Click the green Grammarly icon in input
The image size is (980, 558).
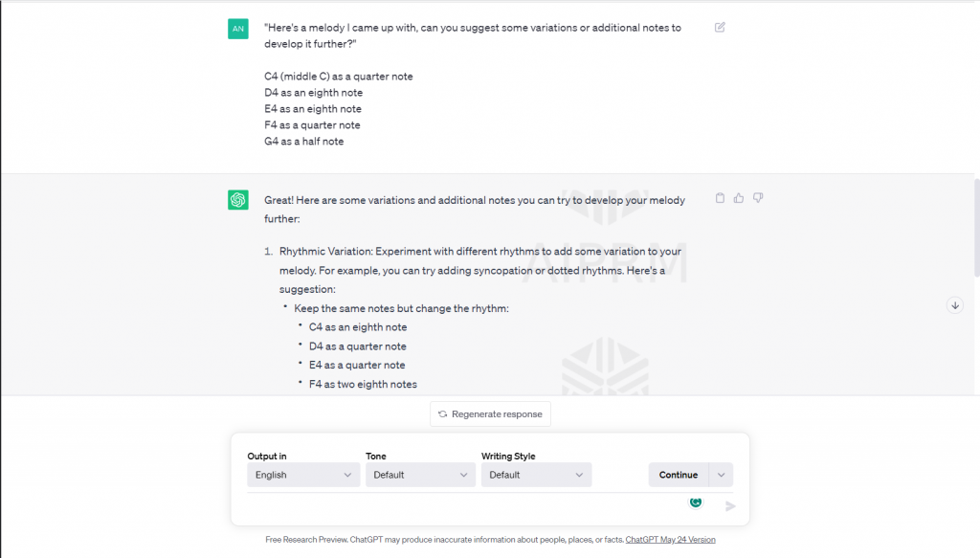point(696,502)
